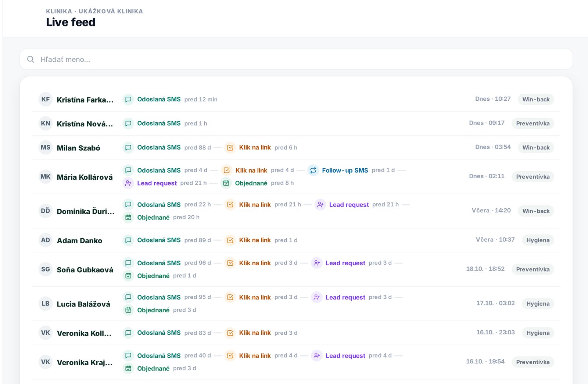Click Lead request icon for Veronika Kraj
This screenshot has width=588, height=384.
pyautogui.click(x=317, y=356)
